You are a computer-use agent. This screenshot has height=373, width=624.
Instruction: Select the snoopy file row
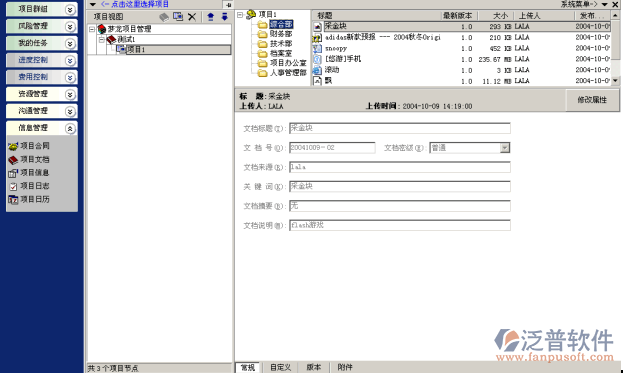pos(462,48)
